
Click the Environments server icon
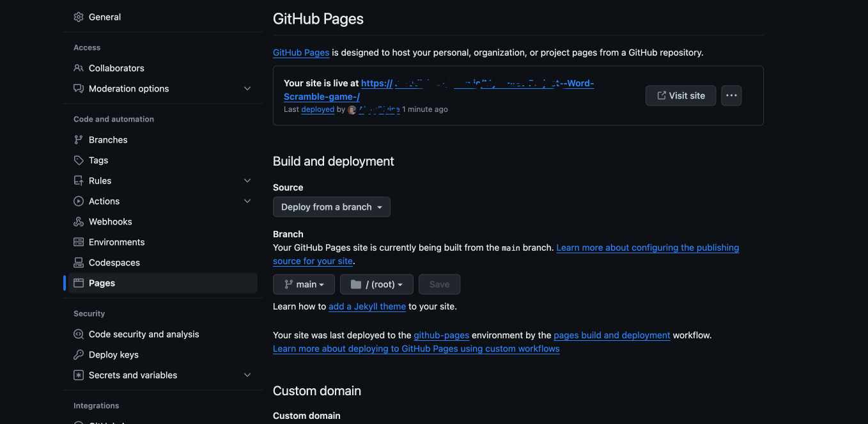point(79,242)
